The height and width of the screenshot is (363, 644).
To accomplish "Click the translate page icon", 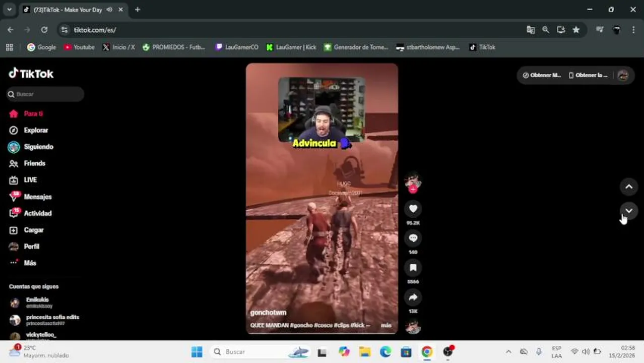I will click(531, 30).
